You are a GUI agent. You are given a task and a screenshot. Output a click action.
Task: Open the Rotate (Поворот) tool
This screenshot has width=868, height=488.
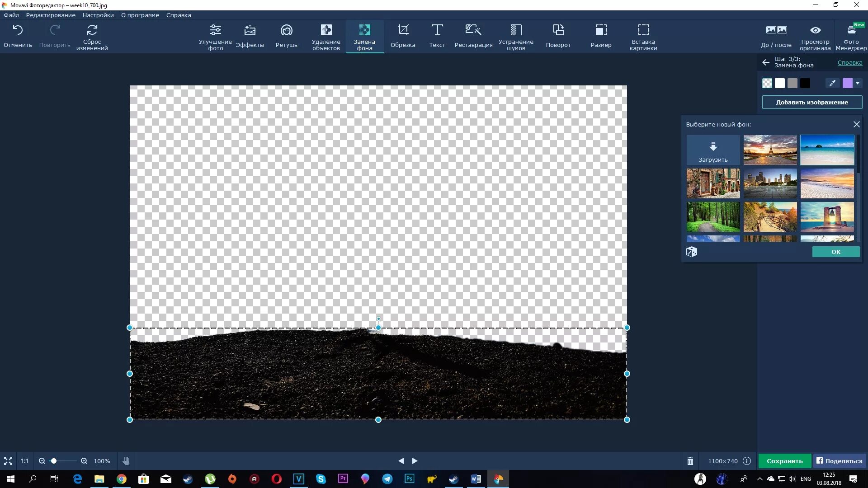pyautogui.click(x=558, y=36)
